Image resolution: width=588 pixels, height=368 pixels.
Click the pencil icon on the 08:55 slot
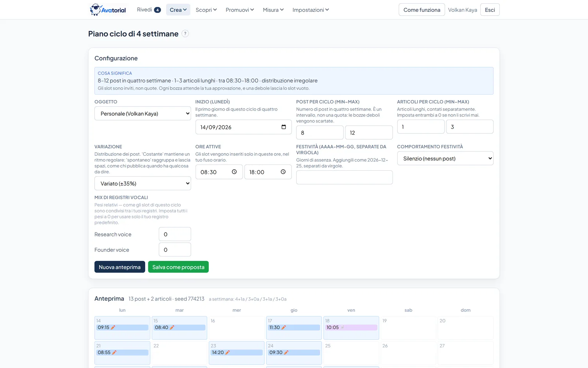click(x=114, y=353)
